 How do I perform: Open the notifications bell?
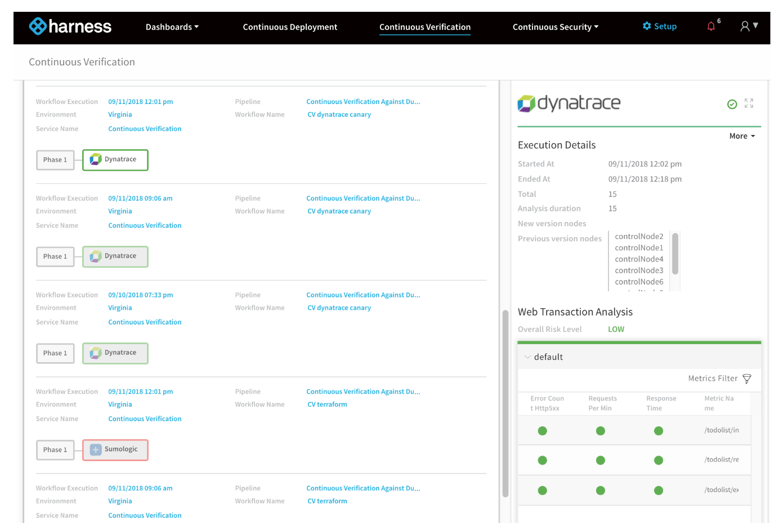(x=711, y=26)
